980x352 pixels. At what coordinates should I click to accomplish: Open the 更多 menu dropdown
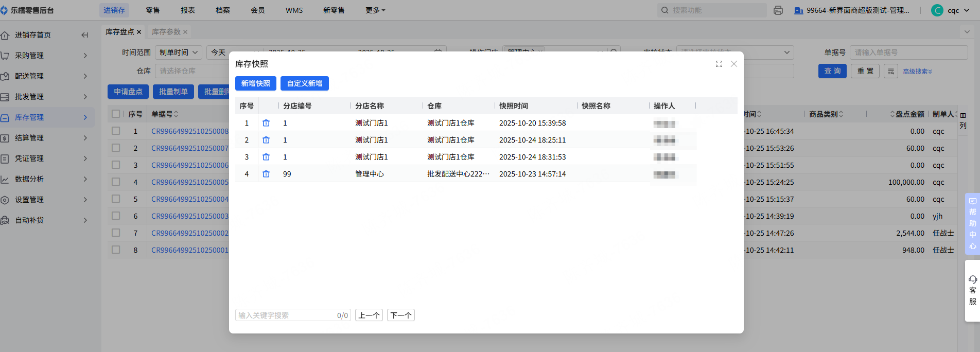pyautogui.click(x=375, y=10)
